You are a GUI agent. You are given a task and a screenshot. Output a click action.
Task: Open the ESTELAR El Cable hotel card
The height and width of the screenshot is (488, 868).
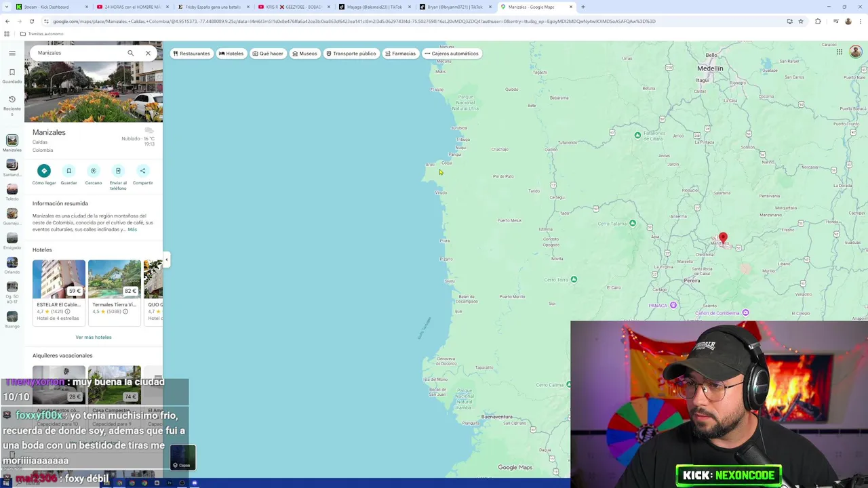click(x=59, y=291)
